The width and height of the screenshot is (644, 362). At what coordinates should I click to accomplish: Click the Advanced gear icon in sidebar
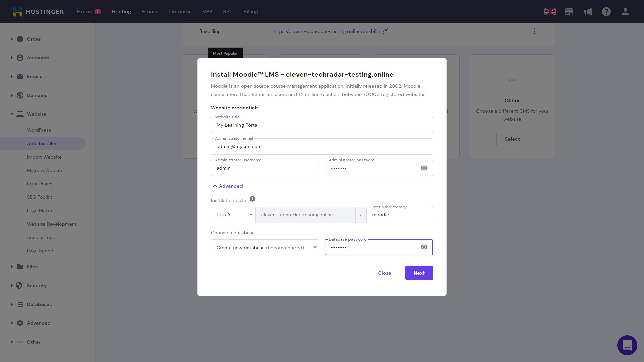click(x=20, y=323)
